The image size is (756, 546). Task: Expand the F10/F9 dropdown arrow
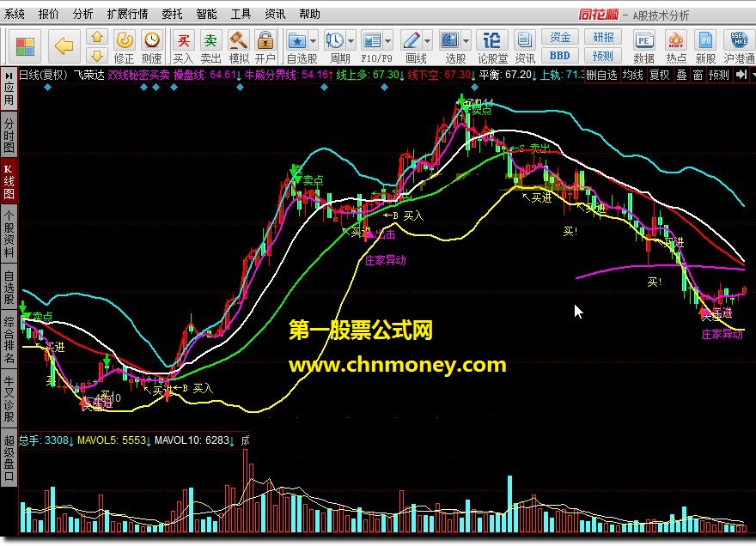click(x=387, y=41)
